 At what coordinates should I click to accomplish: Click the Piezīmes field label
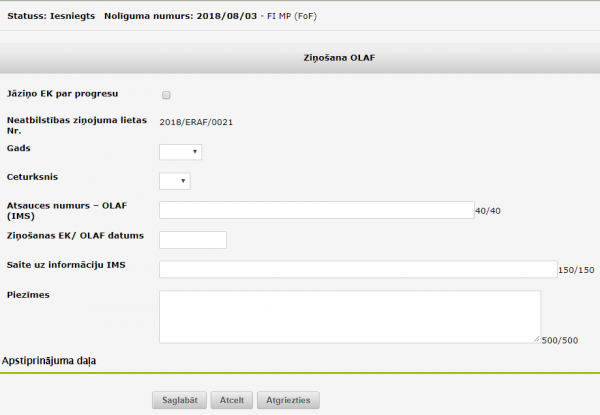(28, 295)
